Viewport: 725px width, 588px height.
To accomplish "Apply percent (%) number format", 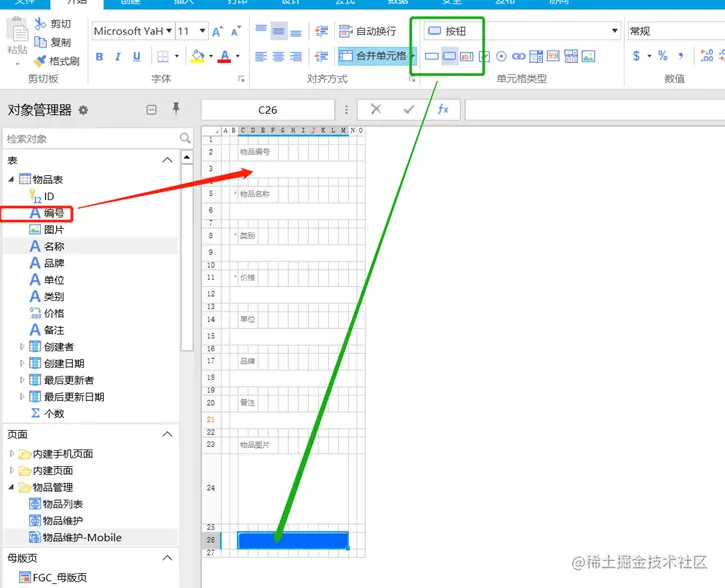I will point(663,56).
